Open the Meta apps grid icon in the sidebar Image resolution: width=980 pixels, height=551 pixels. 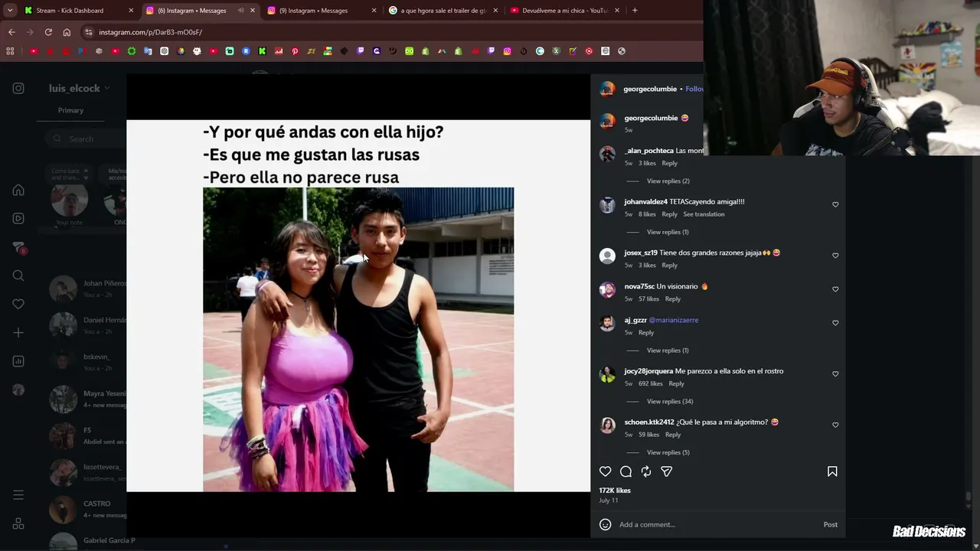18,523
